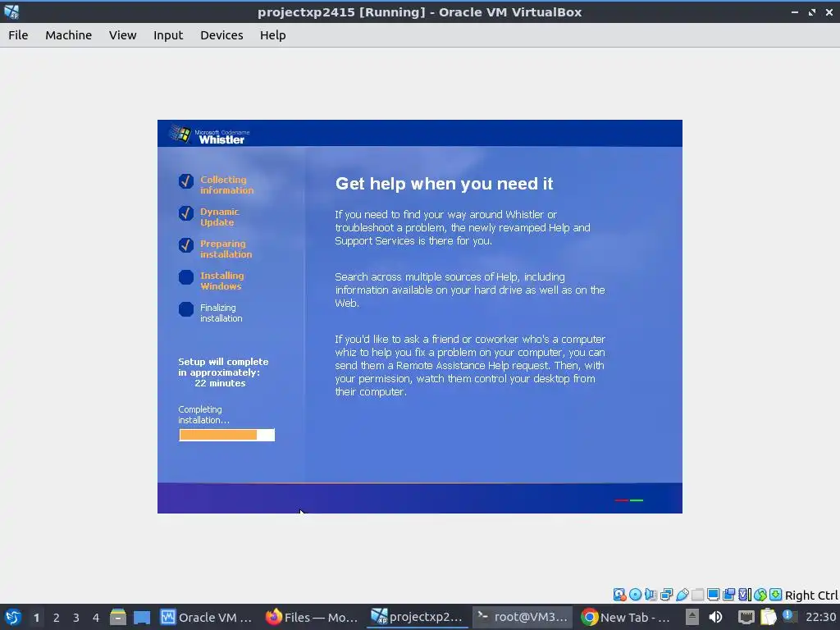Viewport: 840px width, 630px height.
Task: Switch to workspace 4
Action: [x=96, y=618]
